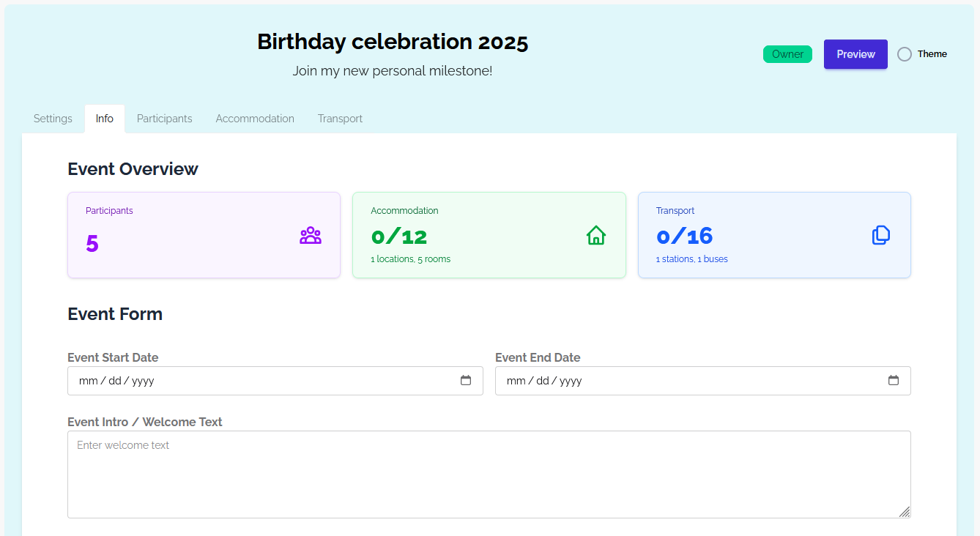Click the Participants group icon on the purple card
Image resolution: width=980 pixels, height=536 pixels.
[311, 235]
